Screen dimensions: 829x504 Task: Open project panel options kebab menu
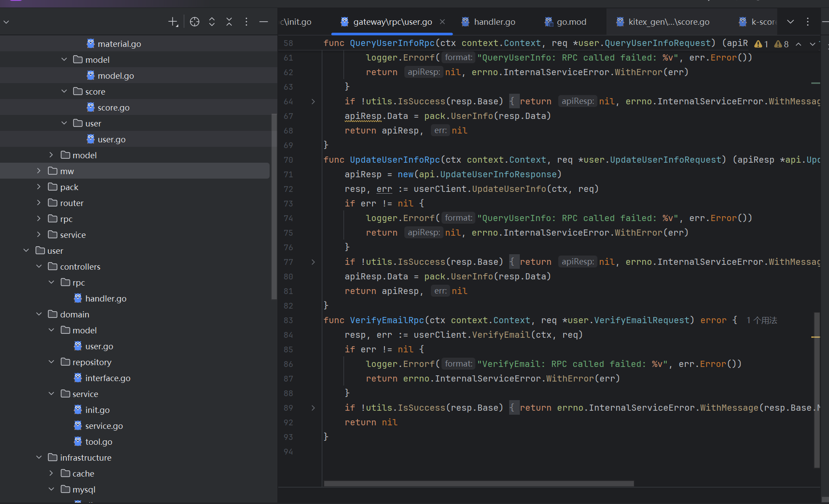(x=246, y=22)
